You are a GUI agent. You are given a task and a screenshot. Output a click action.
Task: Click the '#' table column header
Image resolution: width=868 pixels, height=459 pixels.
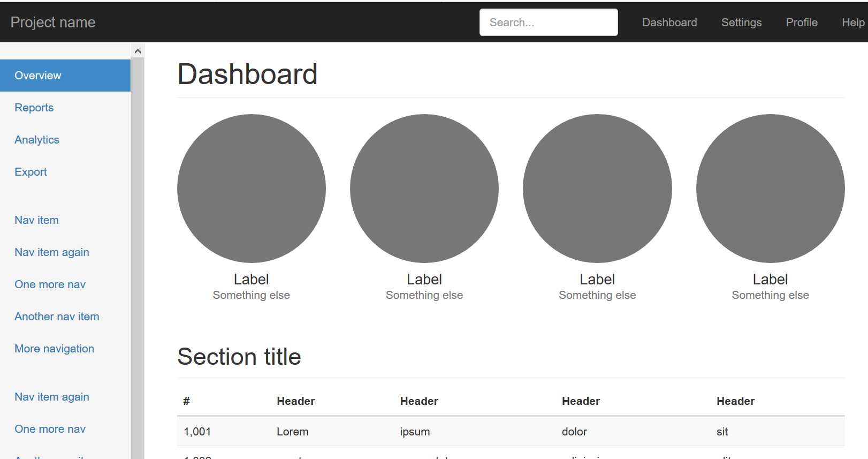(x=187, y=401)
